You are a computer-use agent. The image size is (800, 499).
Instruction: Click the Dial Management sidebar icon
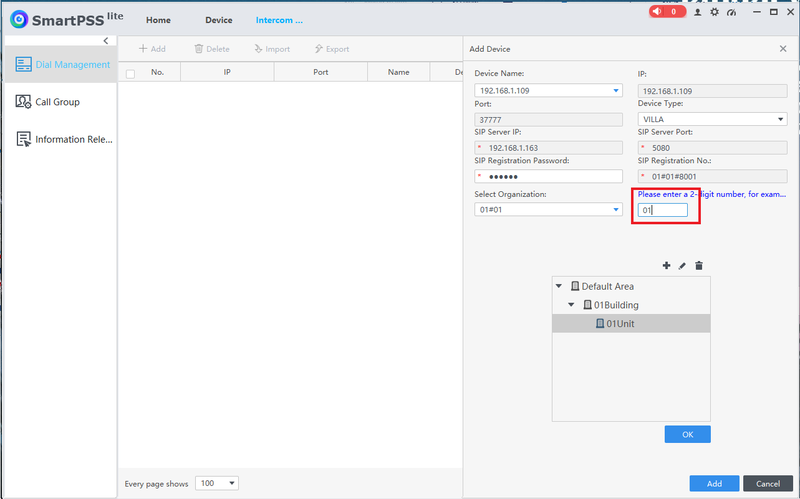point(23,64)
